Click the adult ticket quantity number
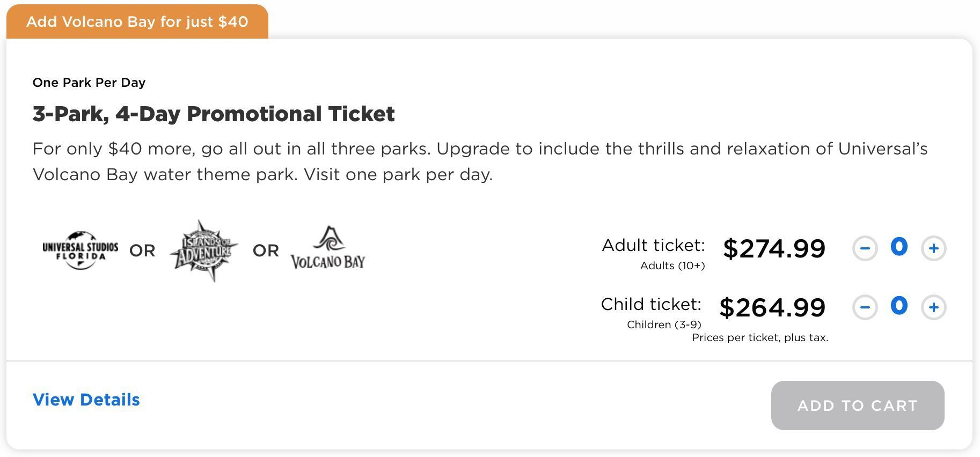The width and height of the screenshot is (980, 457). pyautogui.click(x=899, y=247)
